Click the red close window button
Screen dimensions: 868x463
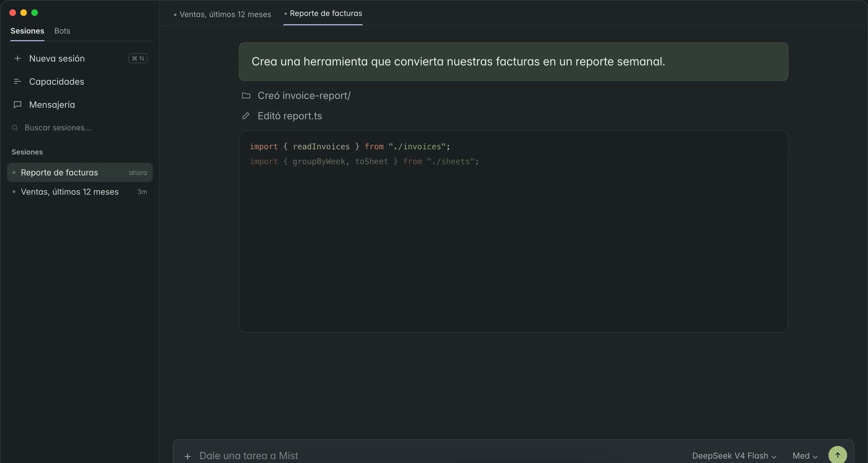click(13, 13)
